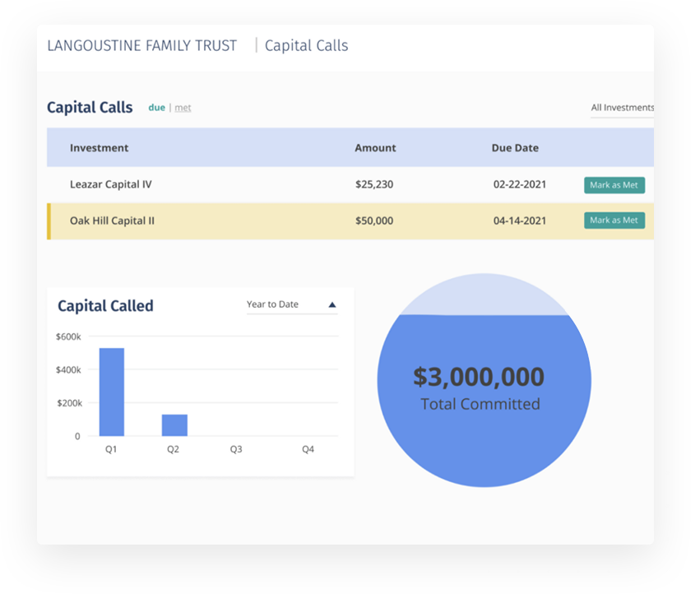Screen dimensions: 700x594
Task: Click the 02-22-2021 due date
Action: pos(520,184)
